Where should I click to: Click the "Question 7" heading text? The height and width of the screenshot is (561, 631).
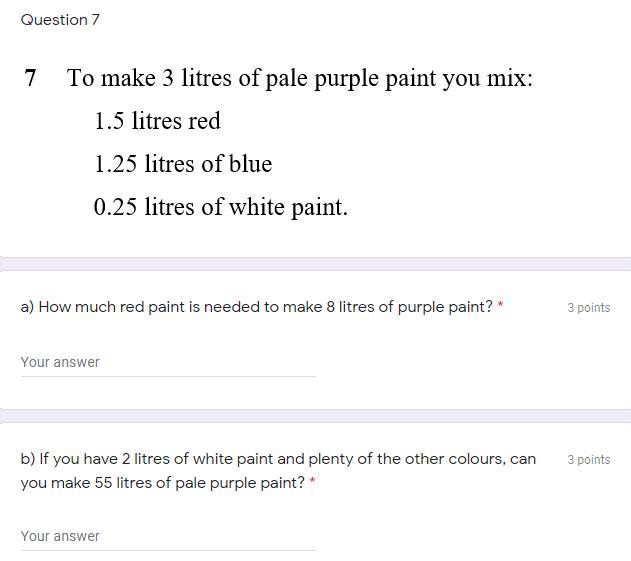point(60,20)
